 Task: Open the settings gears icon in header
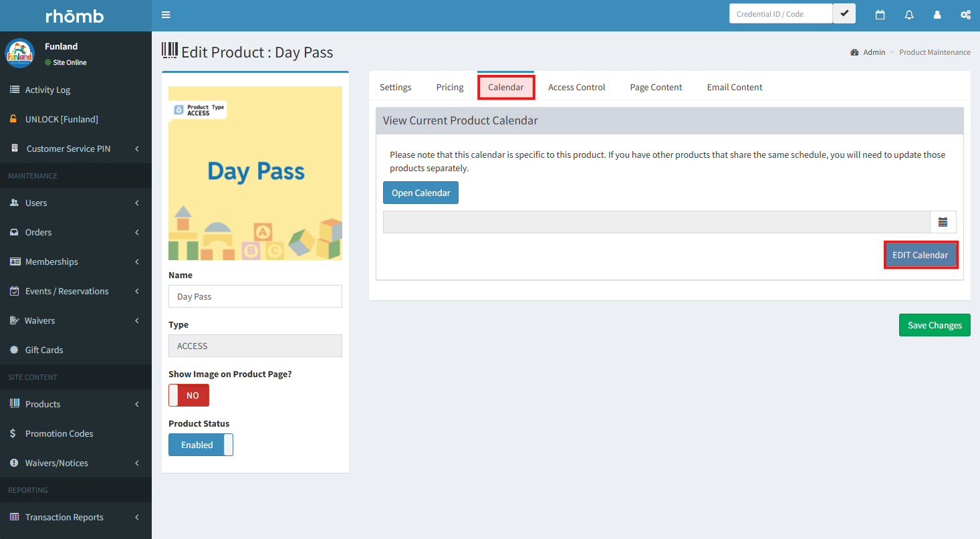[x=965, y=15]
